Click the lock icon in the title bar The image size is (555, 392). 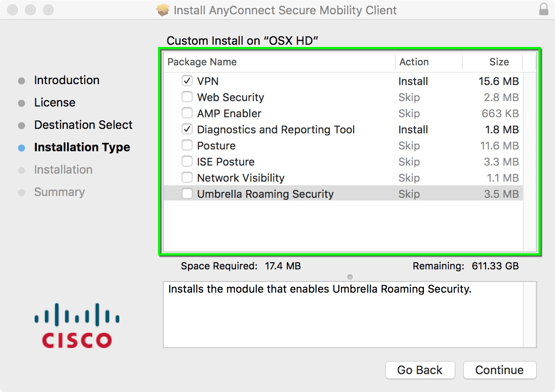[543, 10]
